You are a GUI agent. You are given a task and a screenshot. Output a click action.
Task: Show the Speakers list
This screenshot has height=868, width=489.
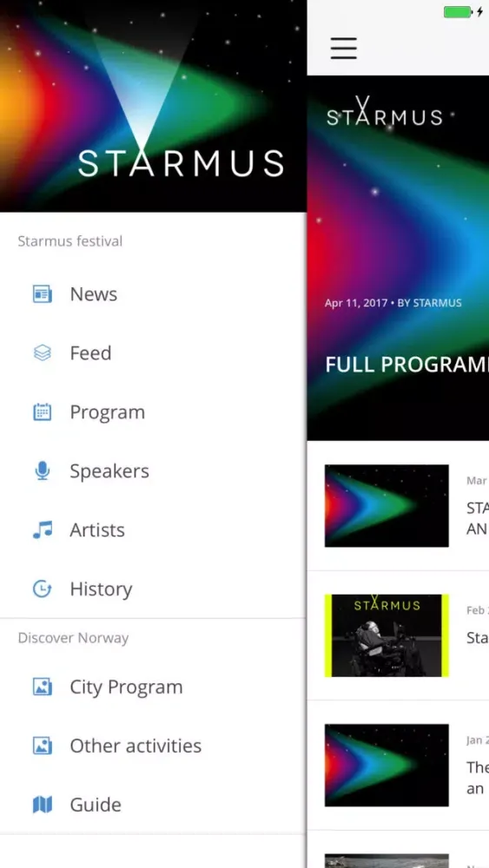153,470
